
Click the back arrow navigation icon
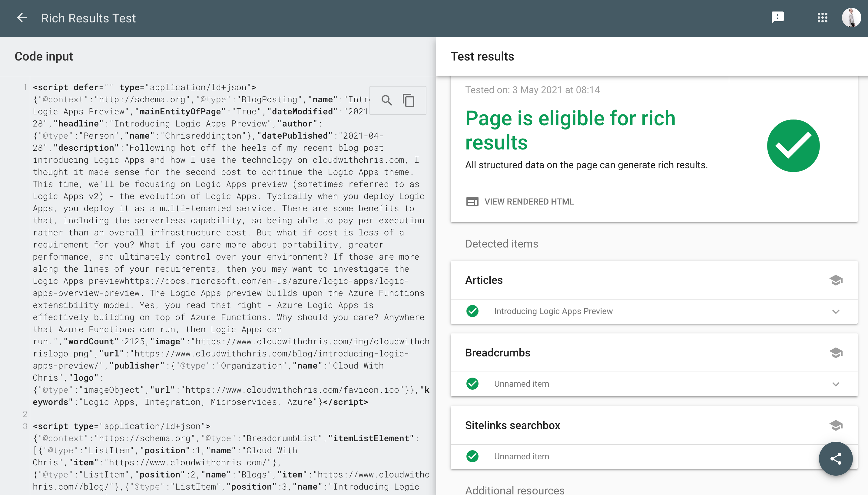[22, 18]
